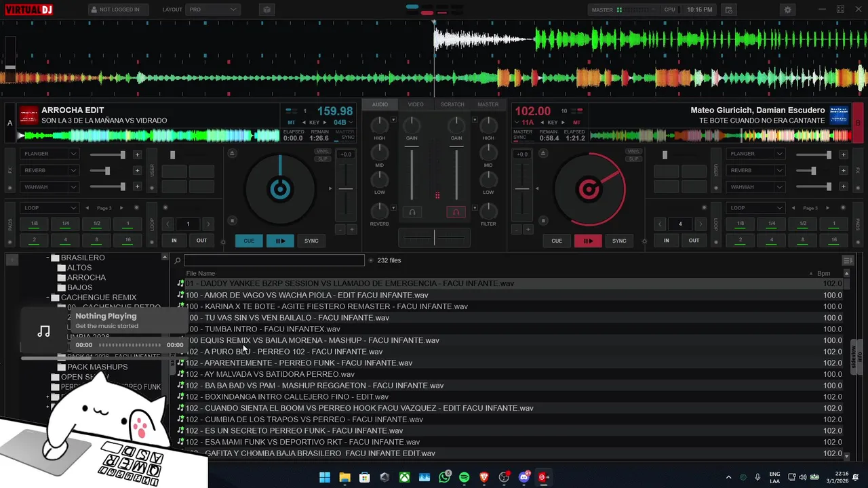Eject the track from left deck
The image size is (868, 488).
pos(232,153)
